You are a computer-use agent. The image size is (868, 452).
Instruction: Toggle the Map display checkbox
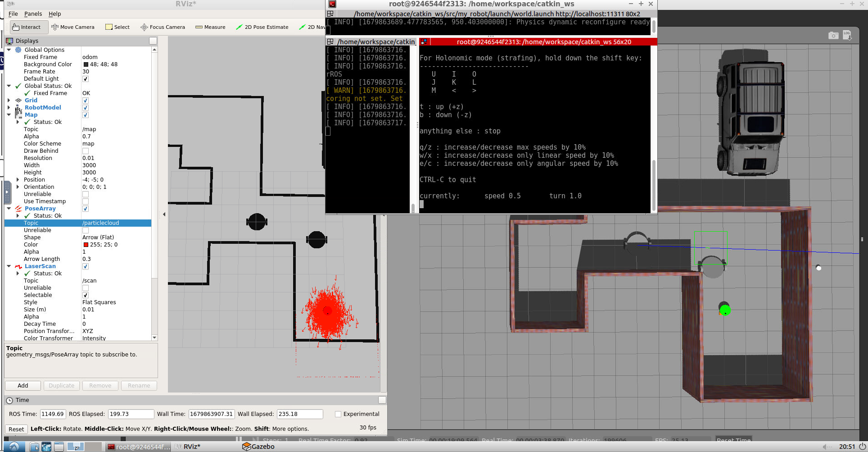(86, 115)
